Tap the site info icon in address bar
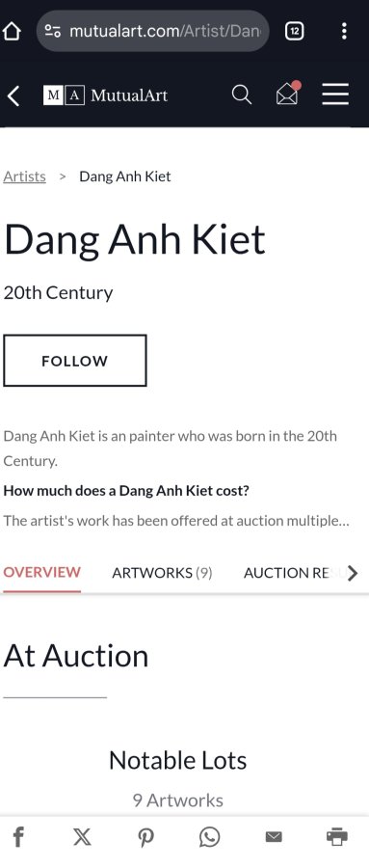 click(53, 31)
